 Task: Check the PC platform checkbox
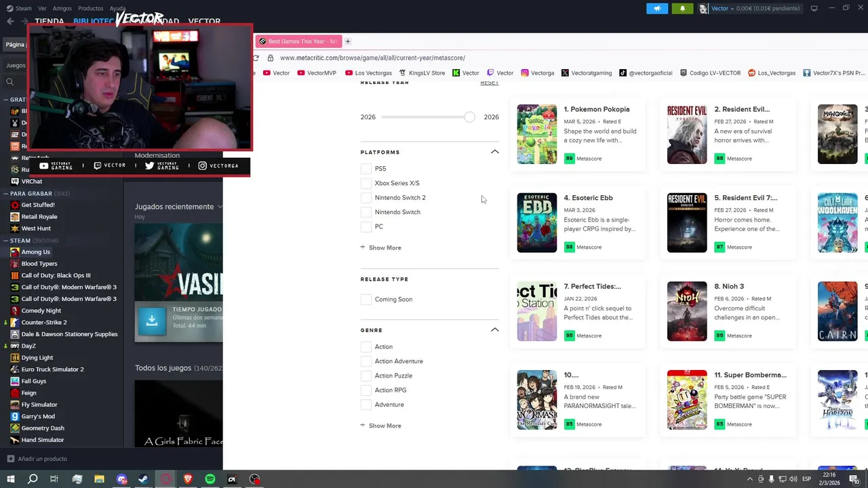pyautogui.click(x=366, y=226)
